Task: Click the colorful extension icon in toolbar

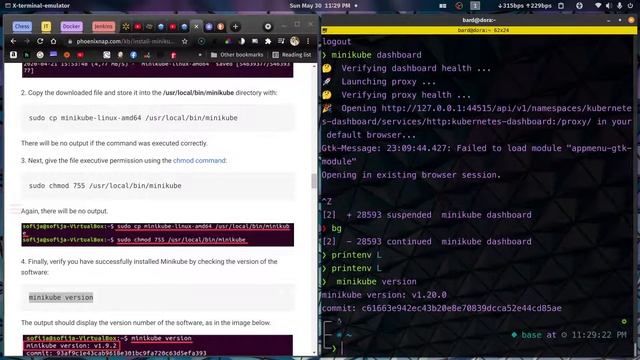Action: [x=228, y=41]
